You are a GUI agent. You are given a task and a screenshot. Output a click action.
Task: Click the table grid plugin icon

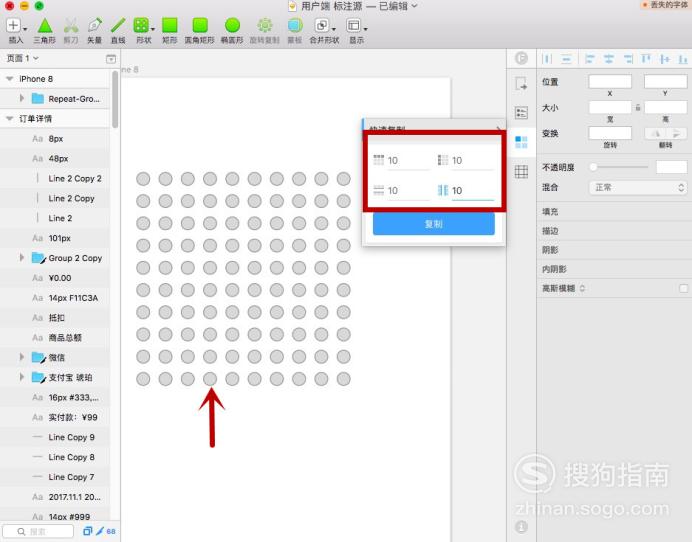click(521, 171)
